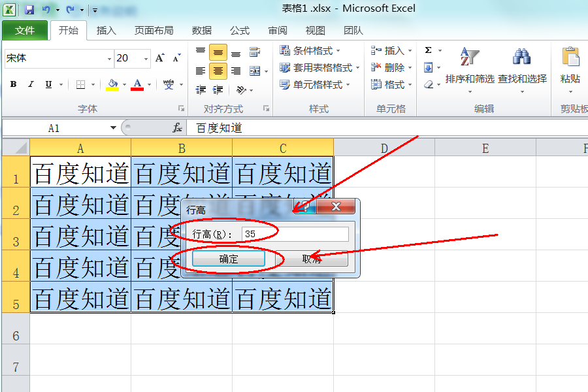The height and width of the screenshot is (392, 588).
Task: Open the underline style dropdown arrow
Action: click(61, 84)
